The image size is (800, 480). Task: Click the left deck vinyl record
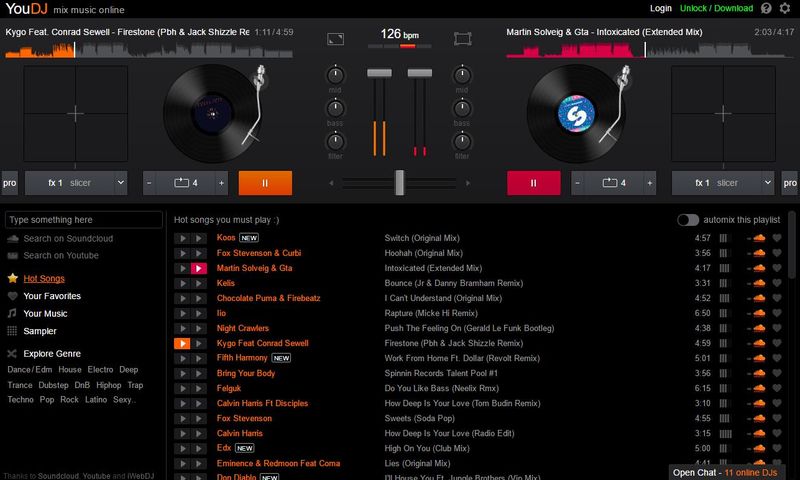coord(212,114)
